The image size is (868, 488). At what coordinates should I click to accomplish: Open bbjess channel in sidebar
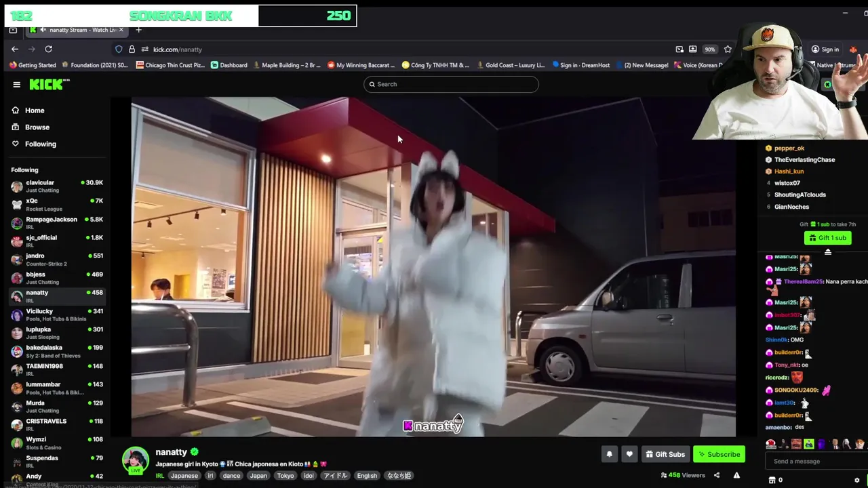[x=57, y=277]
